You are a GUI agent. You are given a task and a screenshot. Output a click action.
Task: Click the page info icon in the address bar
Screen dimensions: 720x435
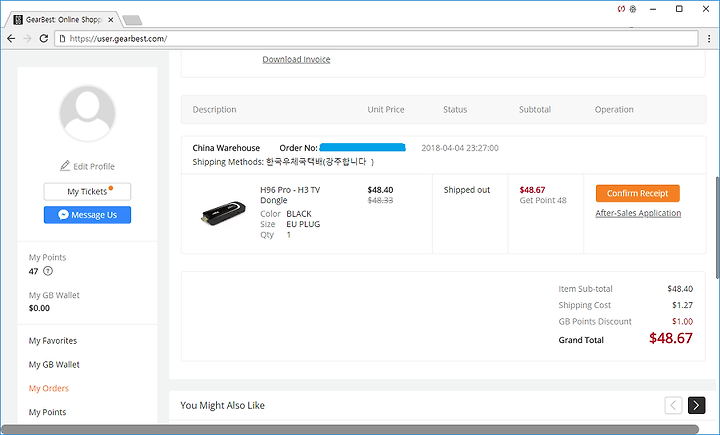[x=62, y=39]
